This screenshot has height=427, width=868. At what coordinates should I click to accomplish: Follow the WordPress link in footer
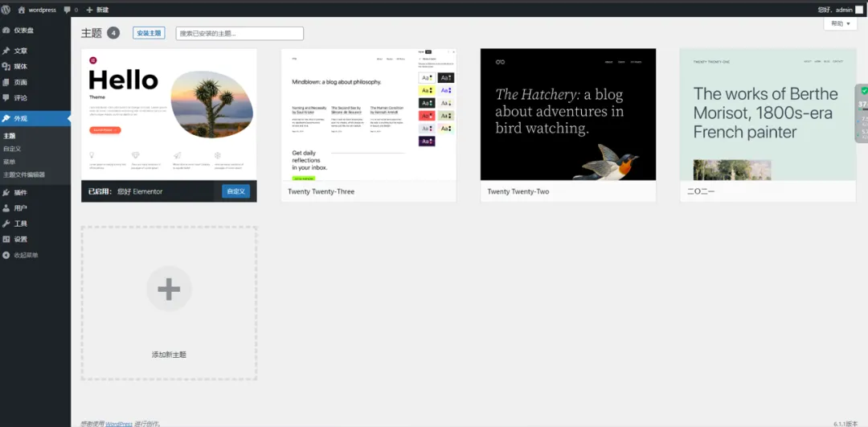click(x=119, y=424)
